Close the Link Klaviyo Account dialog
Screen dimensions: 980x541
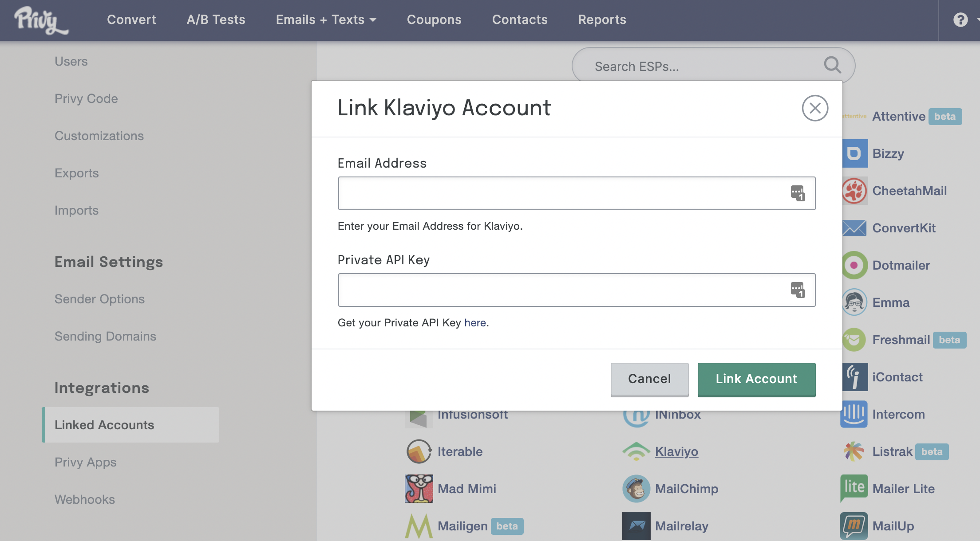pyautogui.click(x=815, y=108)
